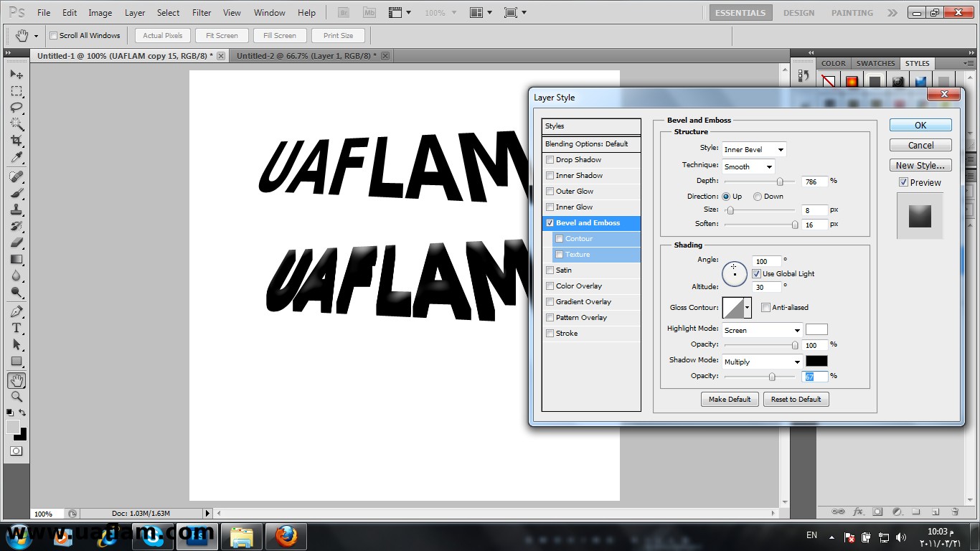Select the Pen tool
This screenshot has height=551, width=980.
pyautogui.click(x=17, y=311)
